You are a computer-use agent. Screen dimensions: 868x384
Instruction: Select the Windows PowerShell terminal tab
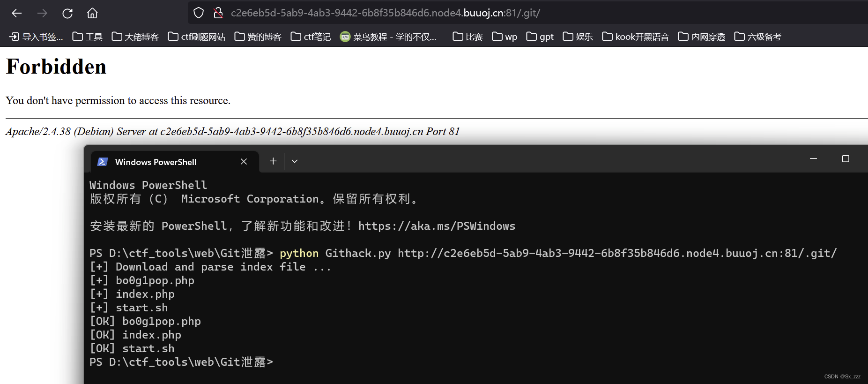[174, 162]
